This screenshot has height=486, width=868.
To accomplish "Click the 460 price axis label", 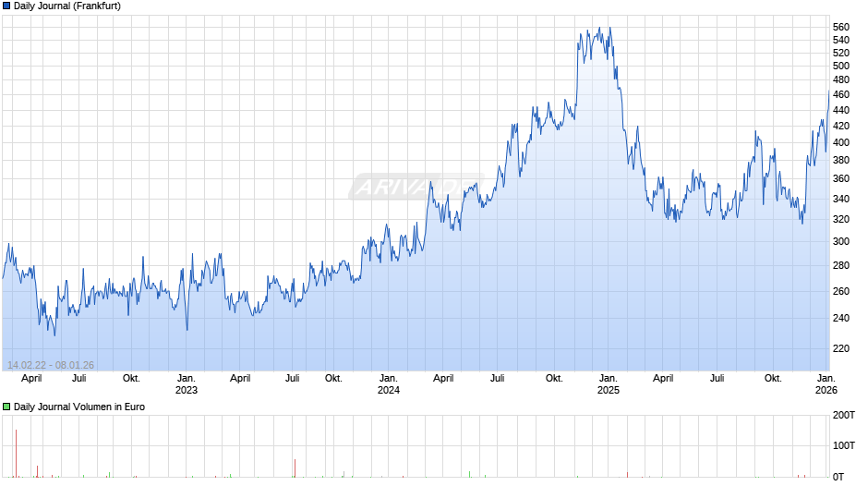I will coord(841,95).
